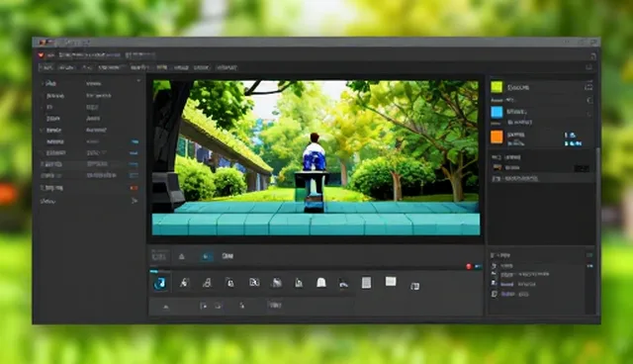Image resolution: width=633 pixels, height=364 pixels.
Task: Click the gray grid page tool icon
Action: pos(366,283)
